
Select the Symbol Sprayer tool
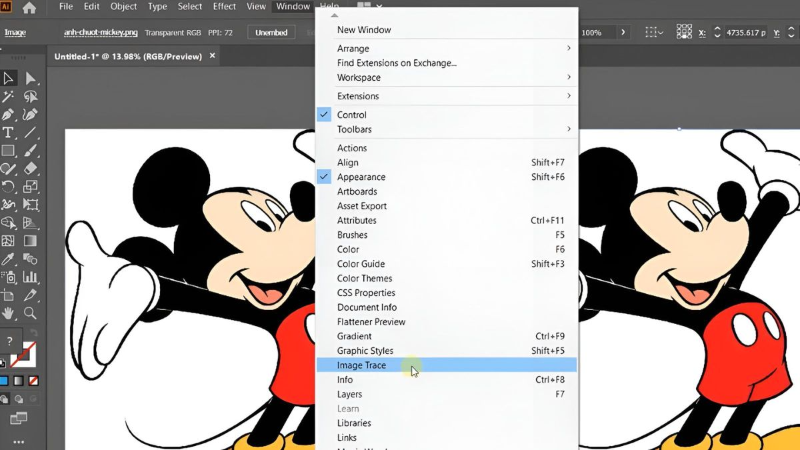pyautogui.click(x=8, y=277)
